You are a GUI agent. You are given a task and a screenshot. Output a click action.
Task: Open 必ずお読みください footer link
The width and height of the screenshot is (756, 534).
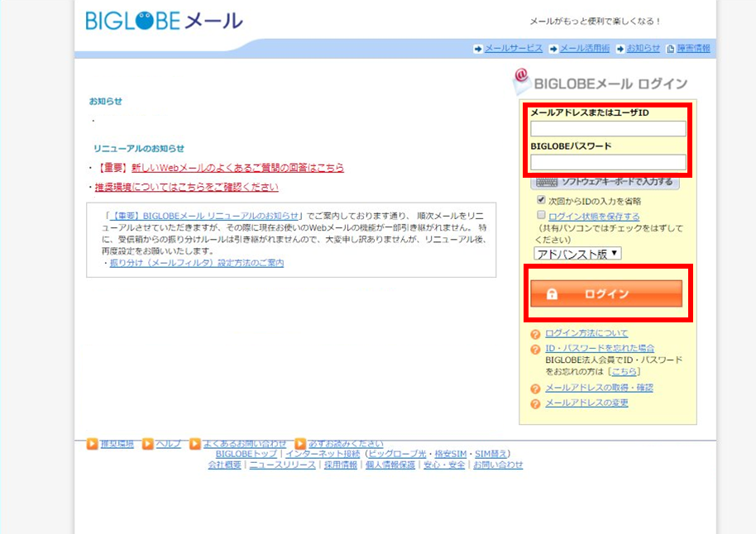pyautogui.click(x=346, y=444)
